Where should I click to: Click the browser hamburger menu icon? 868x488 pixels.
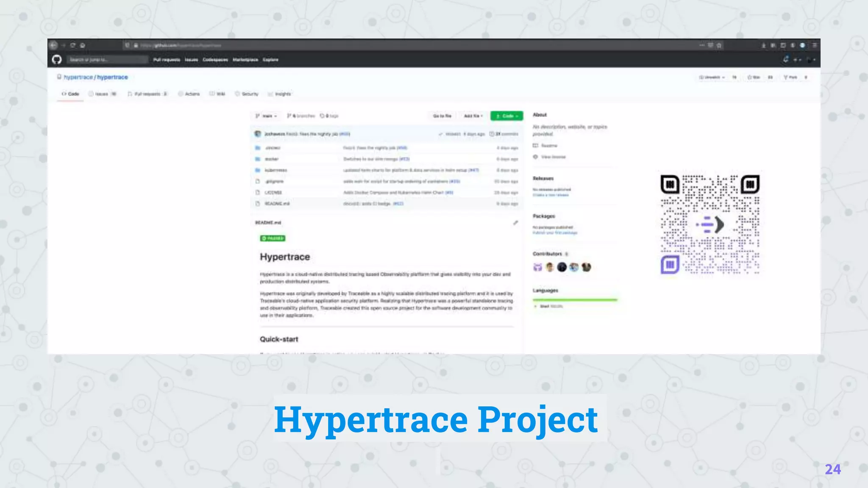(814, 45)
